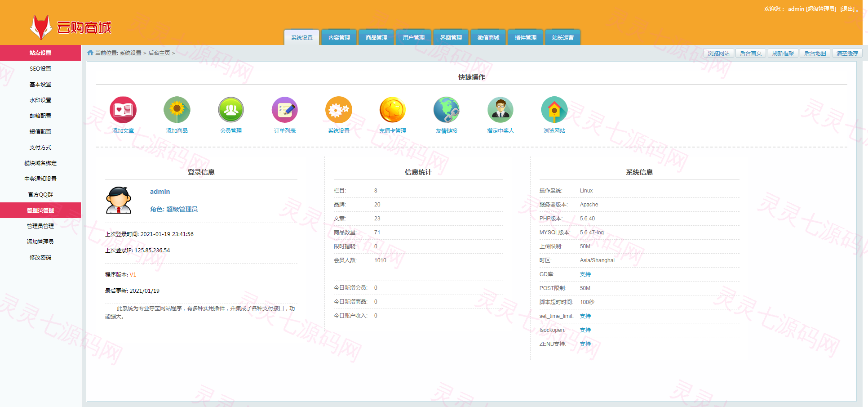The width and height of the screenshot is (868, 407).
Task: Open 邮箱配置 in the sidebar
Action: [40, 116]
